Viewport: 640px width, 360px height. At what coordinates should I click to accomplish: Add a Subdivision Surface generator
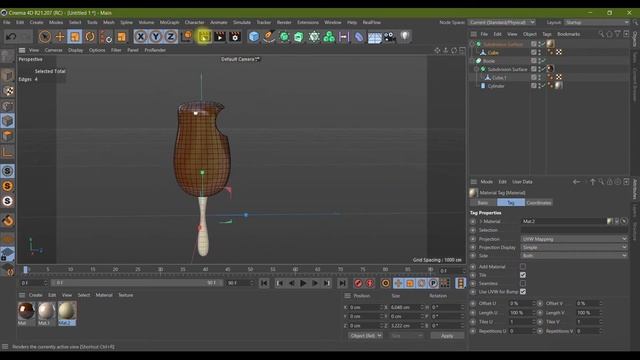coord(284,37)
